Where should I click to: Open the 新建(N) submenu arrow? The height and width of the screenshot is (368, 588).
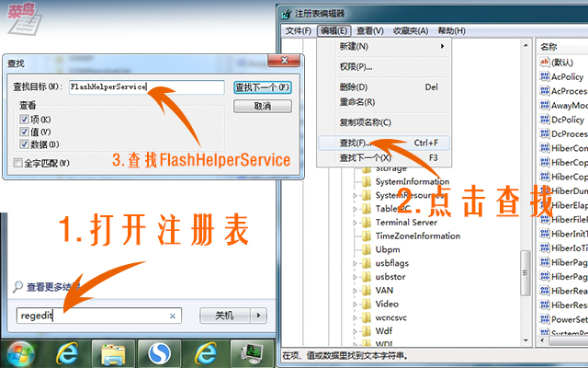[443, 46]
